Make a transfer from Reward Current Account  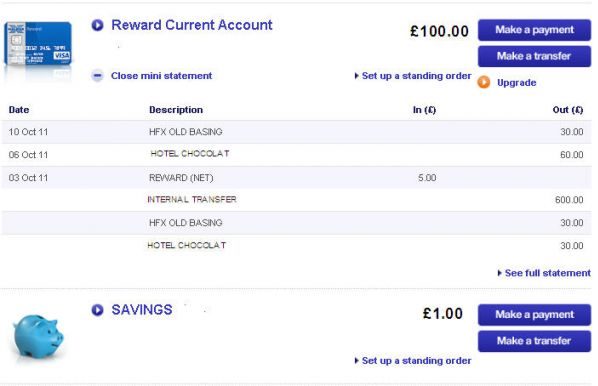click(x=534, y=56)
